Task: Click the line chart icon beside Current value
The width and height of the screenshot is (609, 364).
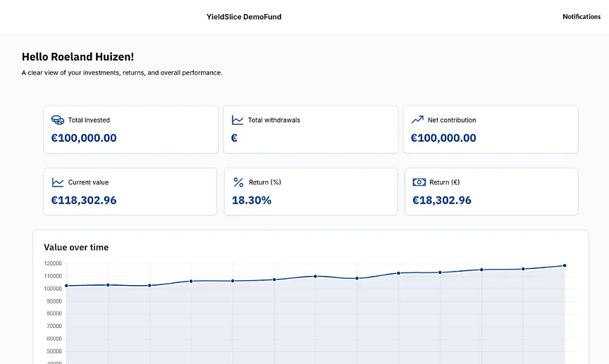Action: click(x=58, y=182)
